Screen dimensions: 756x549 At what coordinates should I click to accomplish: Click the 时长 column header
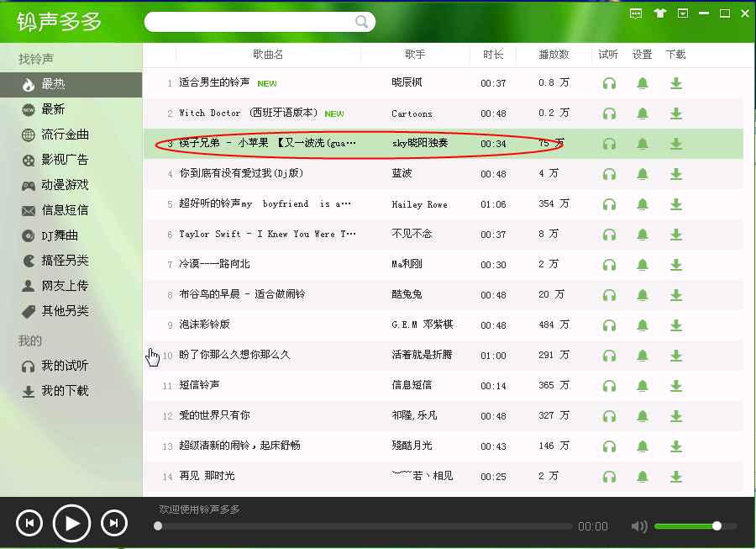click(493, 55)
